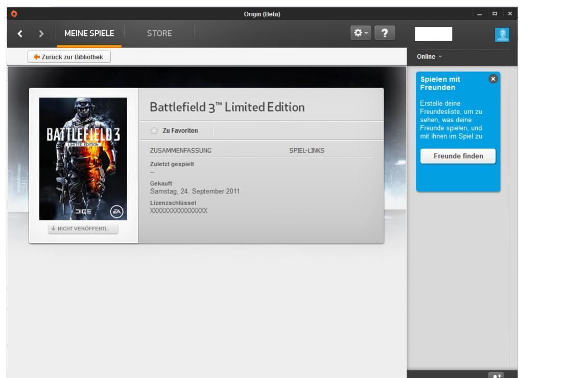Click the Gekauft label
Viewport: 588px width, 378px height.
point(161,184)
